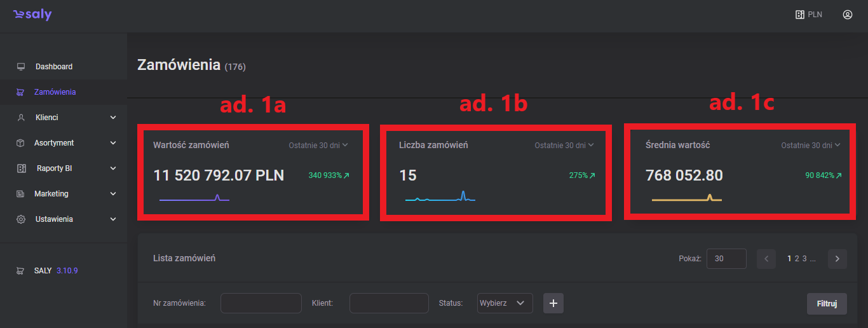Click the Nr zamówienia input field
The width and height of the screenshot is (868, 328).
pos(261,303)
